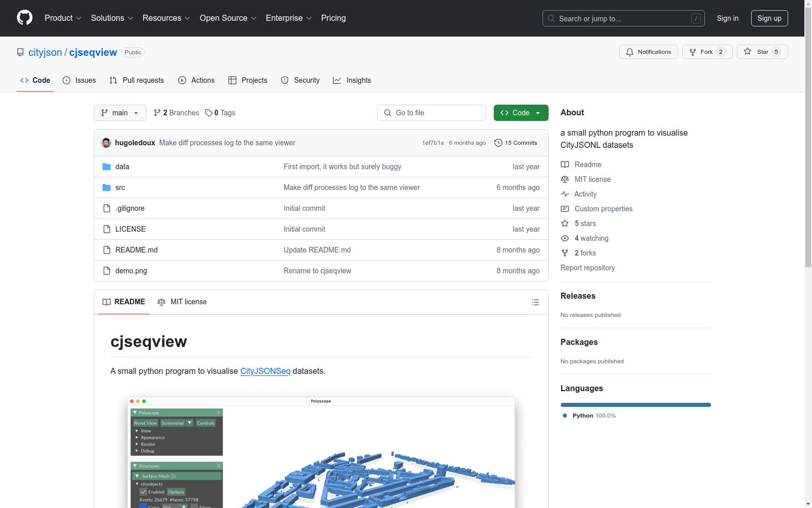Switch to the Issues tab

79,80
